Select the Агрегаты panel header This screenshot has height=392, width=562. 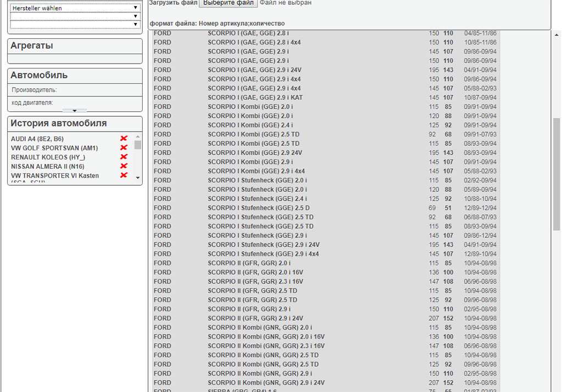75,46
